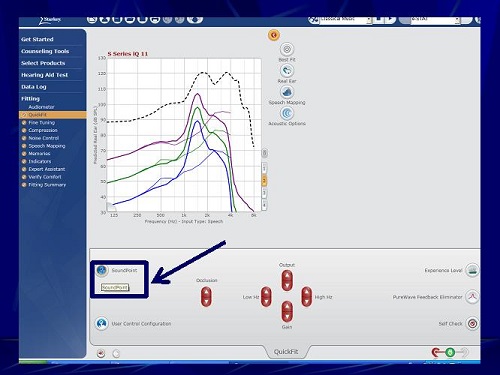Image resolution: width=500 pixels, height=375 pixels.
Task: Click the PureWave Feedback Eliminator label
Action: click(x=427, y=297)
